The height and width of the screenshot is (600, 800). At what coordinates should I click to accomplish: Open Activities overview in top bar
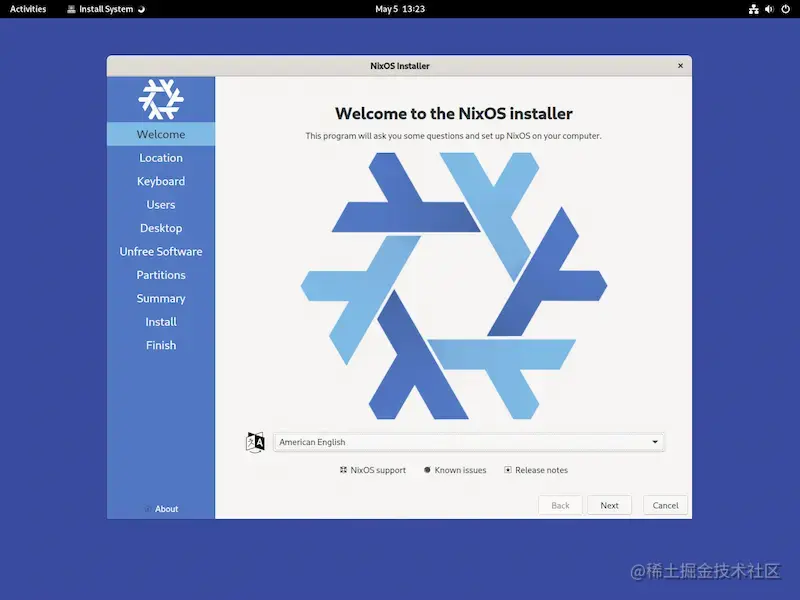(x=28, y=9)
